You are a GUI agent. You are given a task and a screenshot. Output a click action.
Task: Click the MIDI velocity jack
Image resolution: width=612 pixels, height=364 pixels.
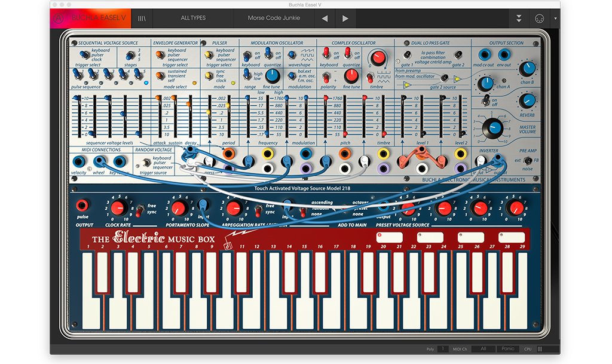(x=78, y=161)
